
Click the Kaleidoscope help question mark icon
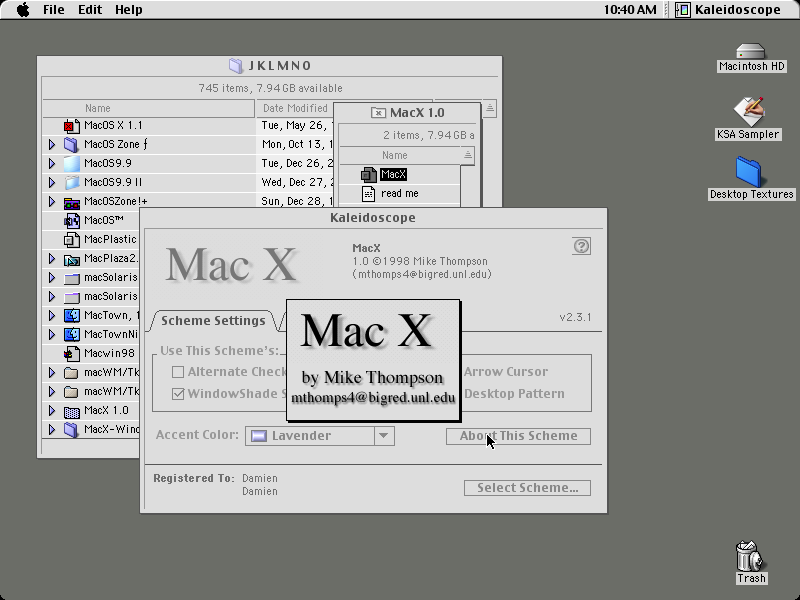tap(582, 246)
